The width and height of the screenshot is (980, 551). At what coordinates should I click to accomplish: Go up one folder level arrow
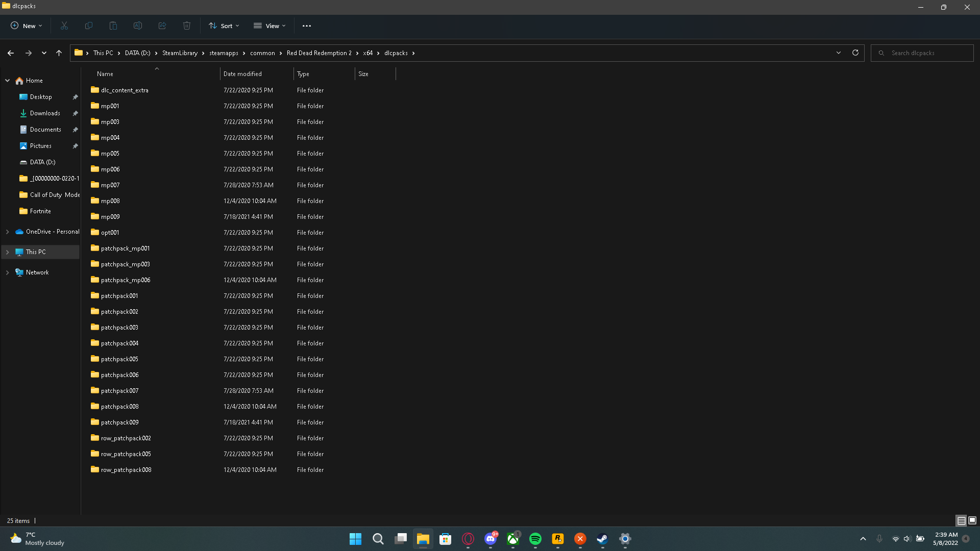[59, 53]
